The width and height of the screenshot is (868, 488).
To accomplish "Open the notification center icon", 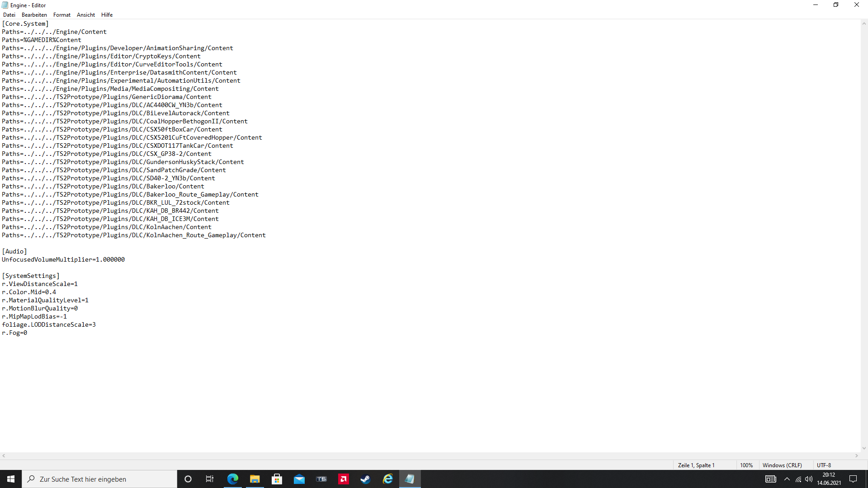I will click(853, 479).
